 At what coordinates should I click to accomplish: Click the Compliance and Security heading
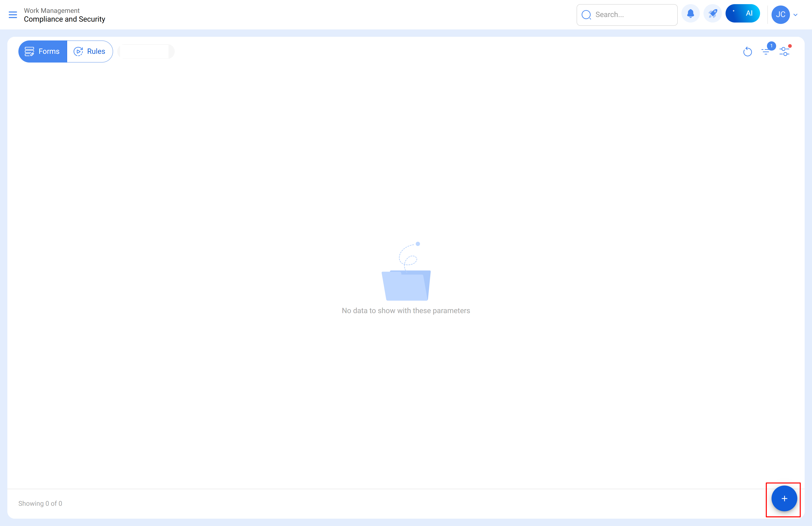pyautogui.click(x=64, y=20)
